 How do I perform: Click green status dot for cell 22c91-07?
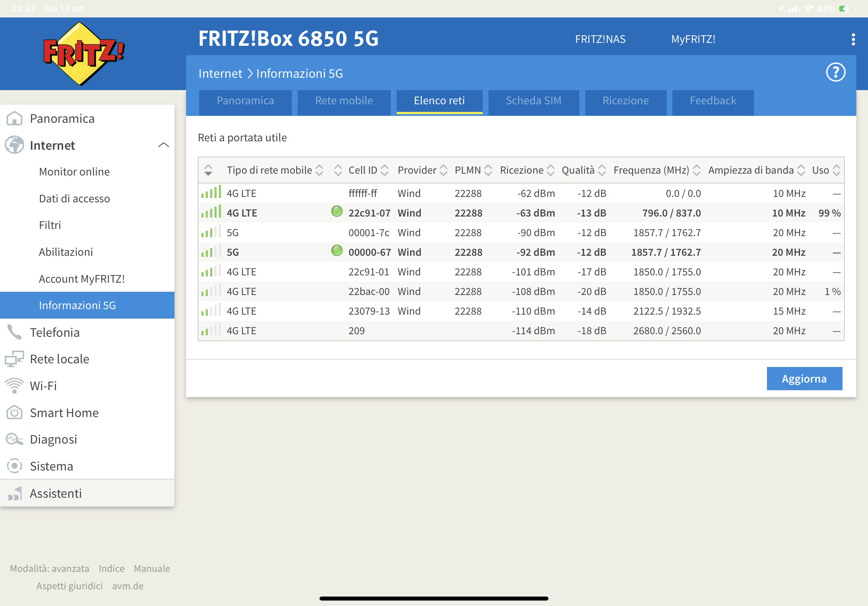337,211
